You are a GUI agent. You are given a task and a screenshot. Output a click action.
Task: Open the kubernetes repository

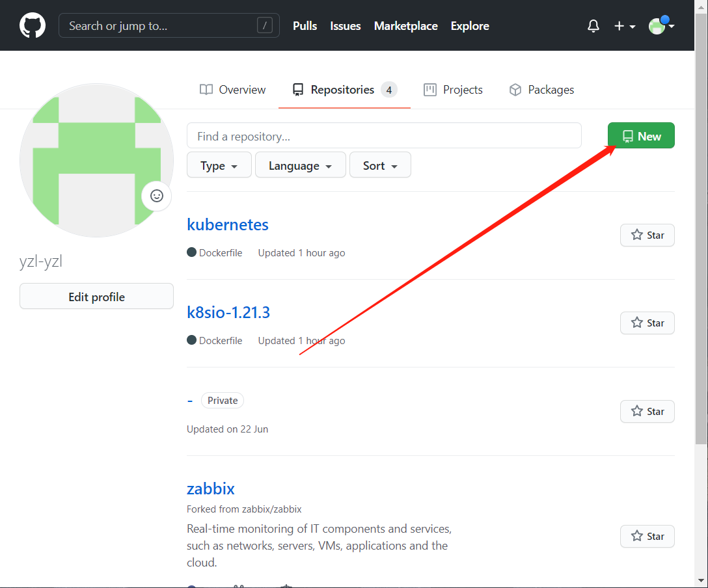(228, 224)
